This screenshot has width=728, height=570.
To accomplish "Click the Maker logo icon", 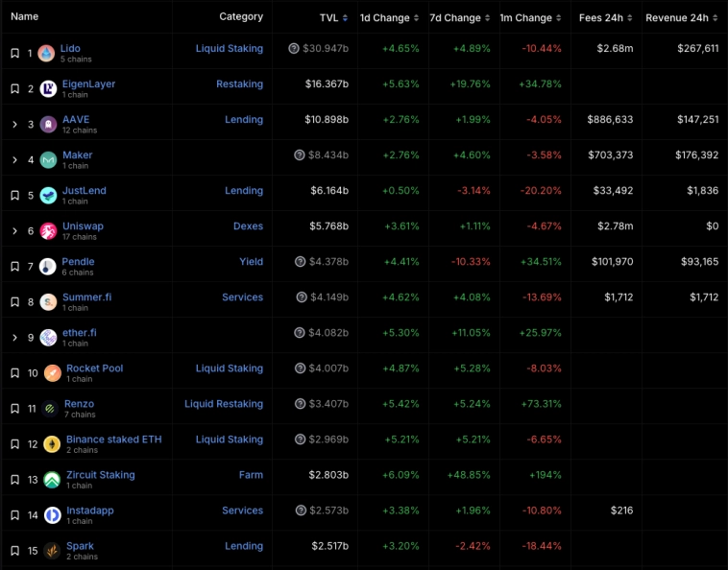I will (x=48, y=160).
